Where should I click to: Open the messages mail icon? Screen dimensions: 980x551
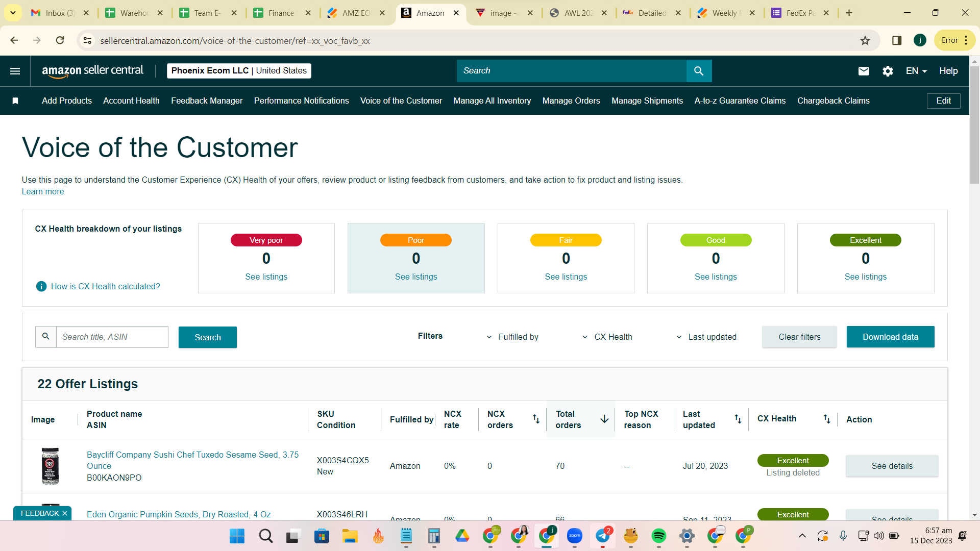[864, 71]
